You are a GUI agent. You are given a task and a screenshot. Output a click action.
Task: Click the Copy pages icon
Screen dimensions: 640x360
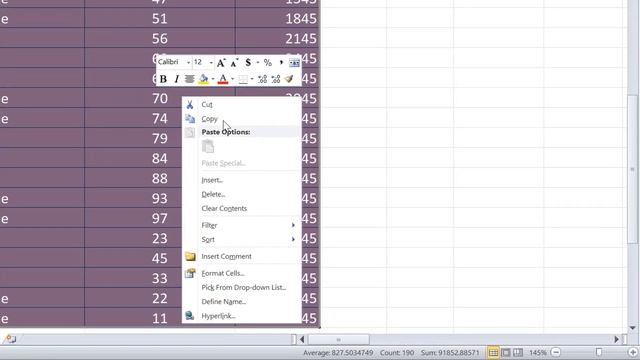[x=190, y=119]
